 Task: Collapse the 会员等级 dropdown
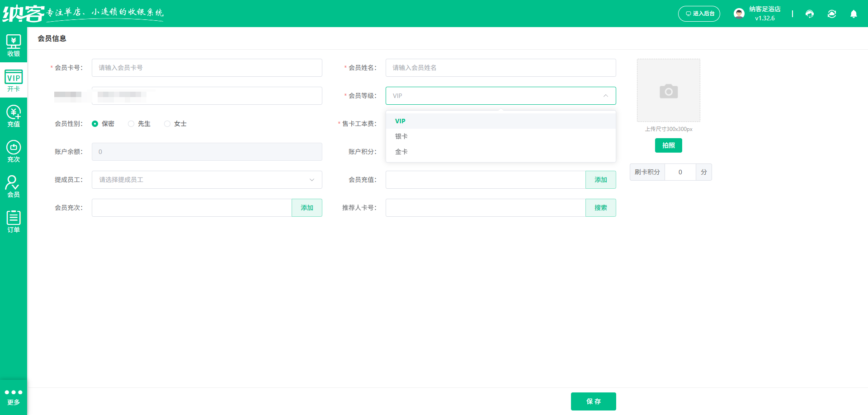pyautogui.click(x=606, y=96)
